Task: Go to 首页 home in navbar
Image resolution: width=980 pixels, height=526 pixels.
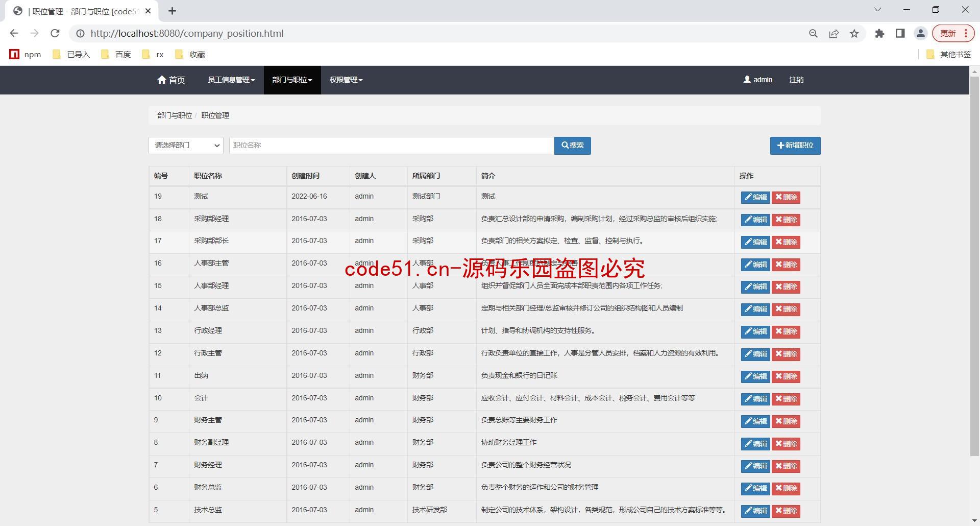Action: 171,80
